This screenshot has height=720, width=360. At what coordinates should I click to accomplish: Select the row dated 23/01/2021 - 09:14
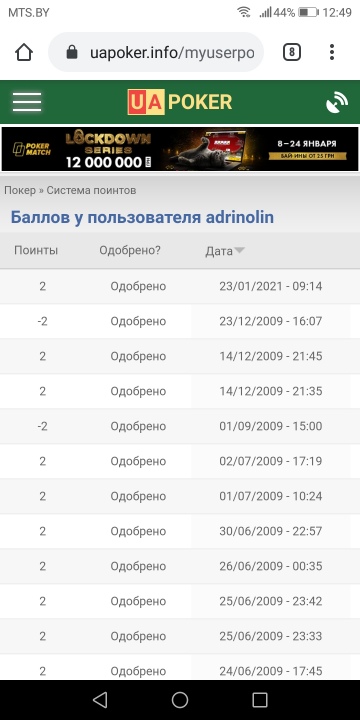(x=180, y=287)
